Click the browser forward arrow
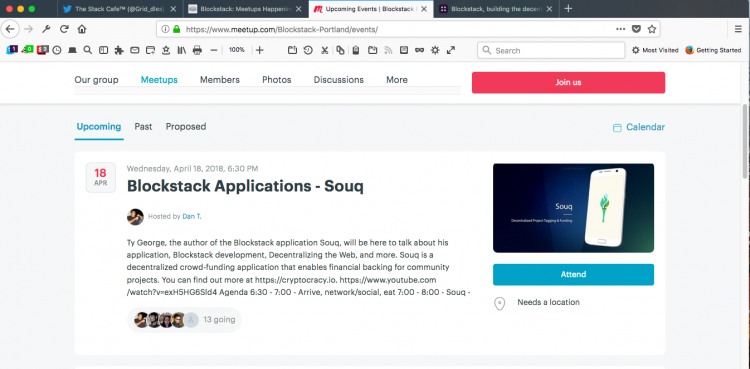 coord(29,29)
